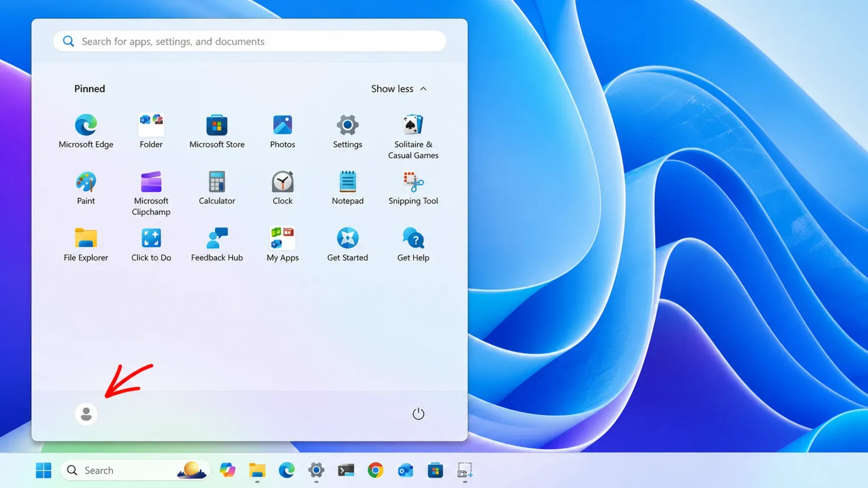Launch Click to Do
This screenshot has width=868, height=488.
click(x=151, y=245)
